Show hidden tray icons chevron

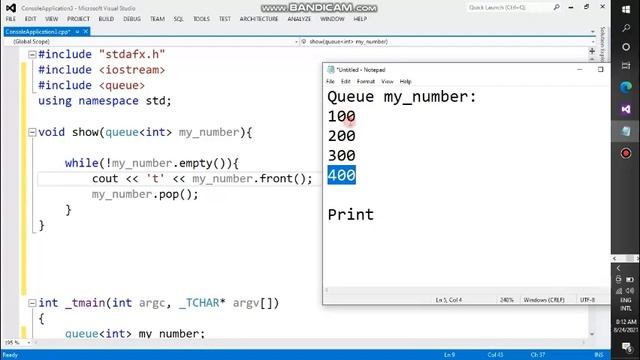(619, 268)
